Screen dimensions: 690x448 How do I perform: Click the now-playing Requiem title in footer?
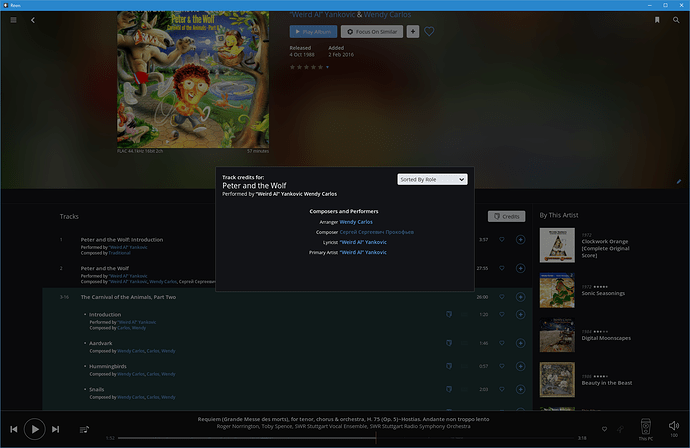click(343, 419)
